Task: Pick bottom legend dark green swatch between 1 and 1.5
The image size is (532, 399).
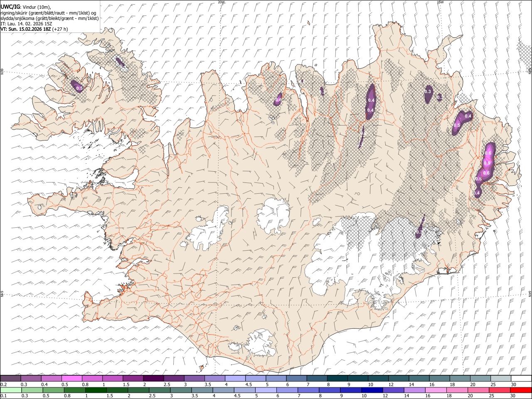Action: (96, 390)
